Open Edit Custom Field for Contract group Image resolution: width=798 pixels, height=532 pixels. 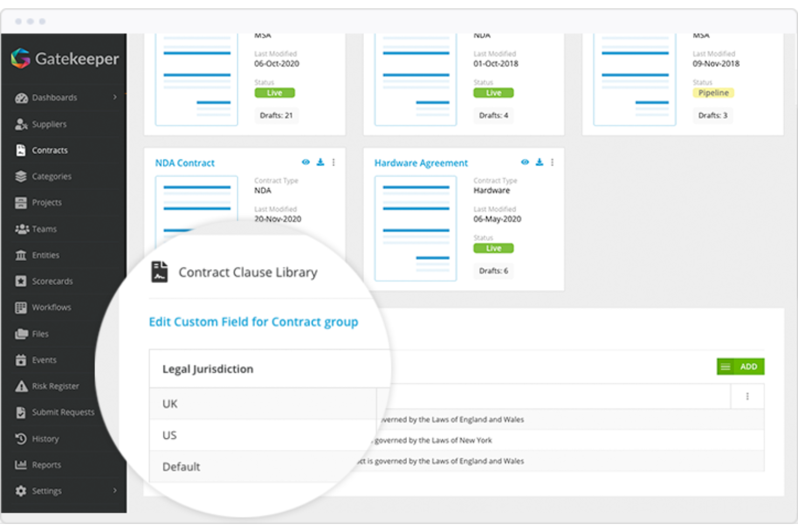click(253, 322)
